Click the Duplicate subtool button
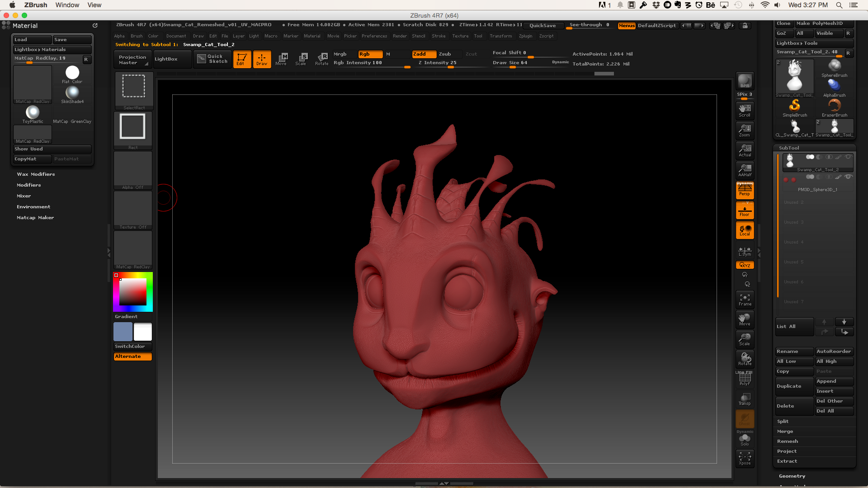 794,386
